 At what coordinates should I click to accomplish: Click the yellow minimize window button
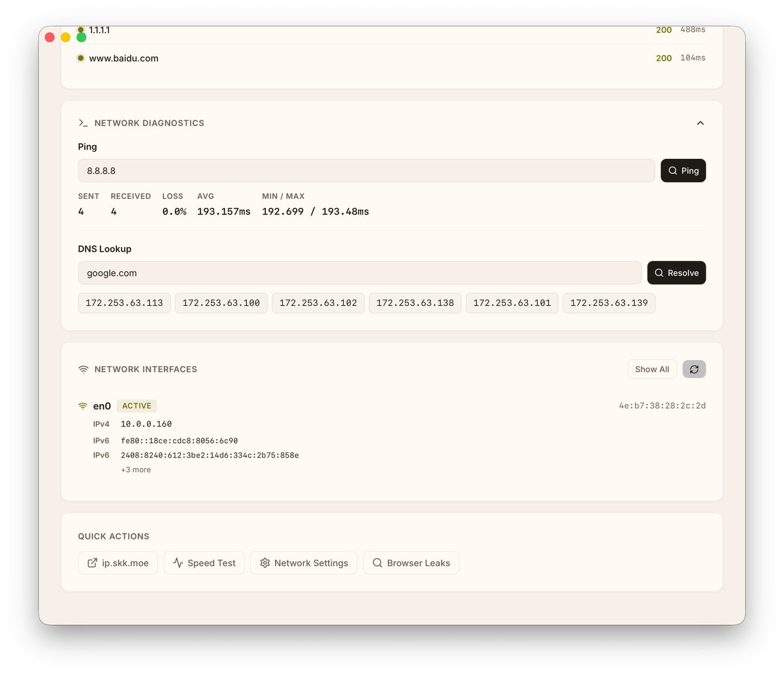[65, 37]
